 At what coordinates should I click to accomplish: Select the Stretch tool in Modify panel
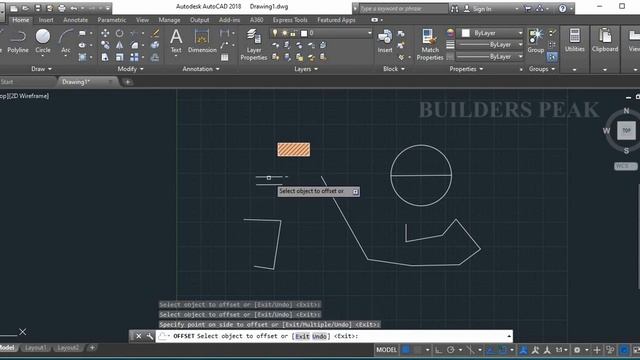[x=105, y=57]
